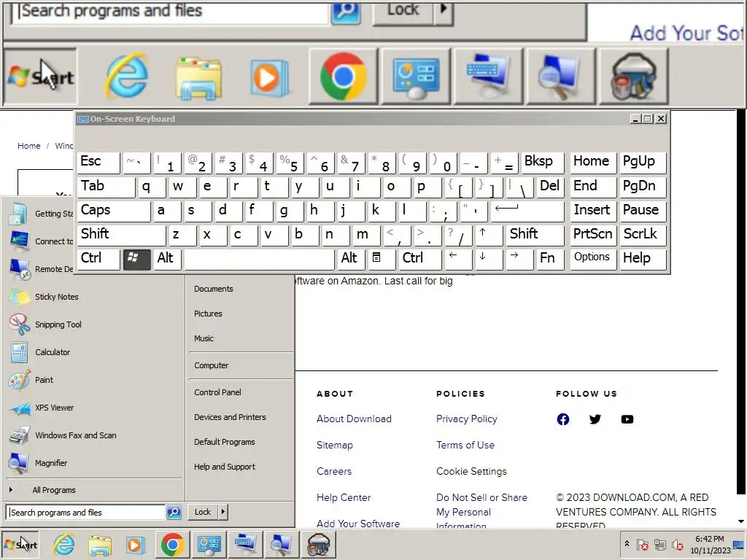The height and width of the screenshot is (560, 747).
Task: Open Documents from Start menu
Action: 214,289
